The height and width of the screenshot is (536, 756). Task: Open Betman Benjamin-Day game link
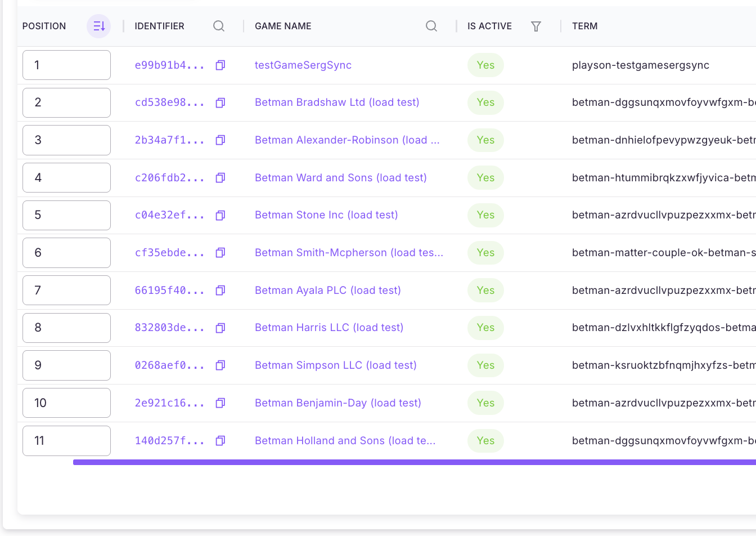tap(338, 403)
